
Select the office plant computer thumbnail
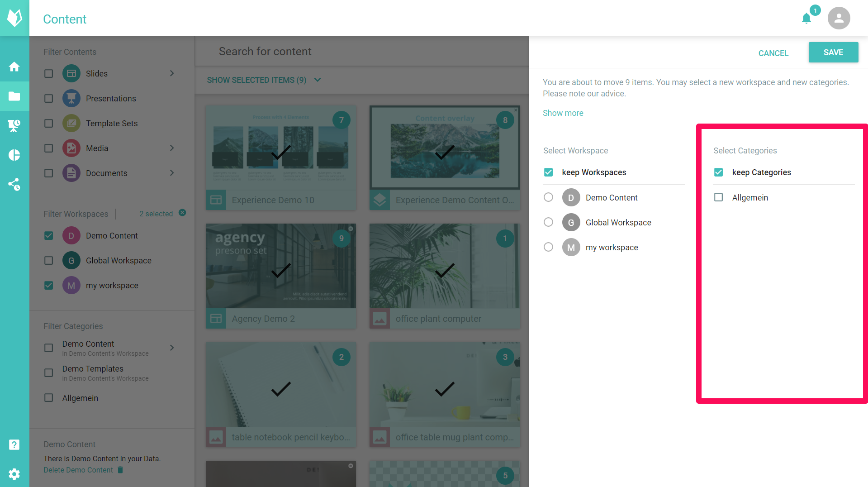[445, 266]
